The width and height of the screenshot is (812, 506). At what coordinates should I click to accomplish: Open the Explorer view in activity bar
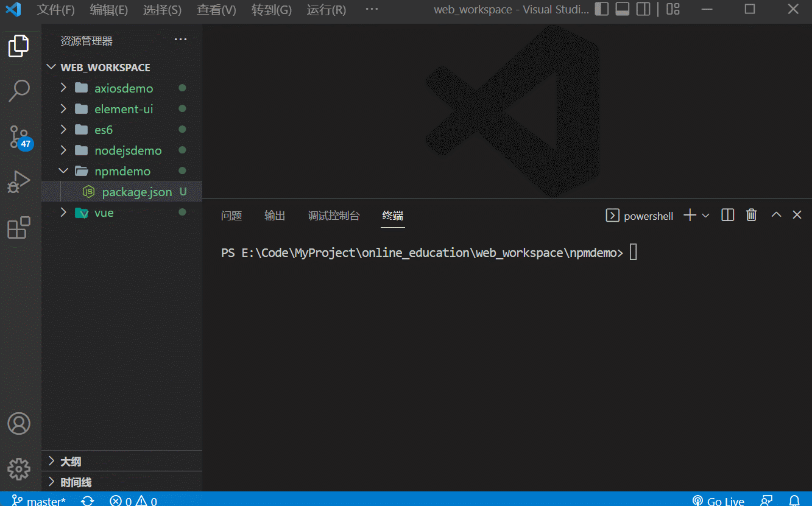tap(19, 46)
